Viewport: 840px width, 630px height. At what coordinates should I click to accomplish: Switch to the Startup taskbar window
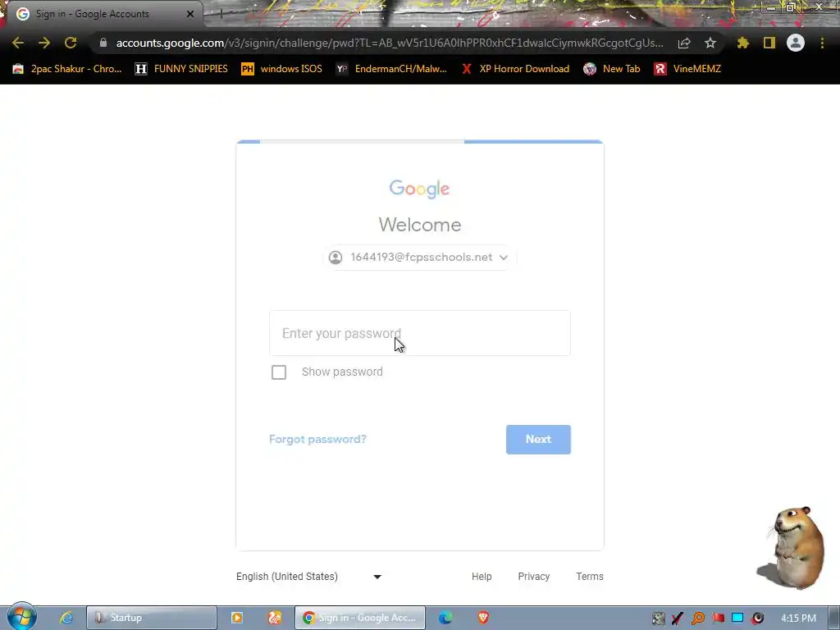click(152, 618)
